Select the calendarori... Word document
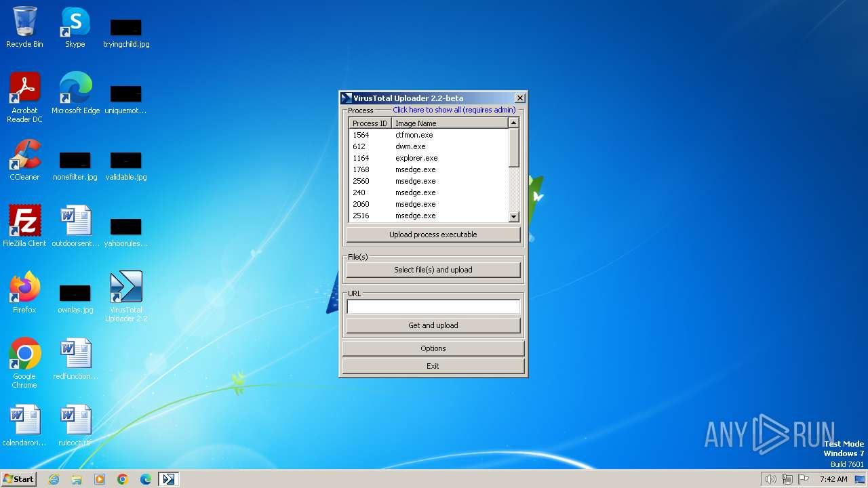Screen dimensions: 868x488 click(x=24, y=426)
